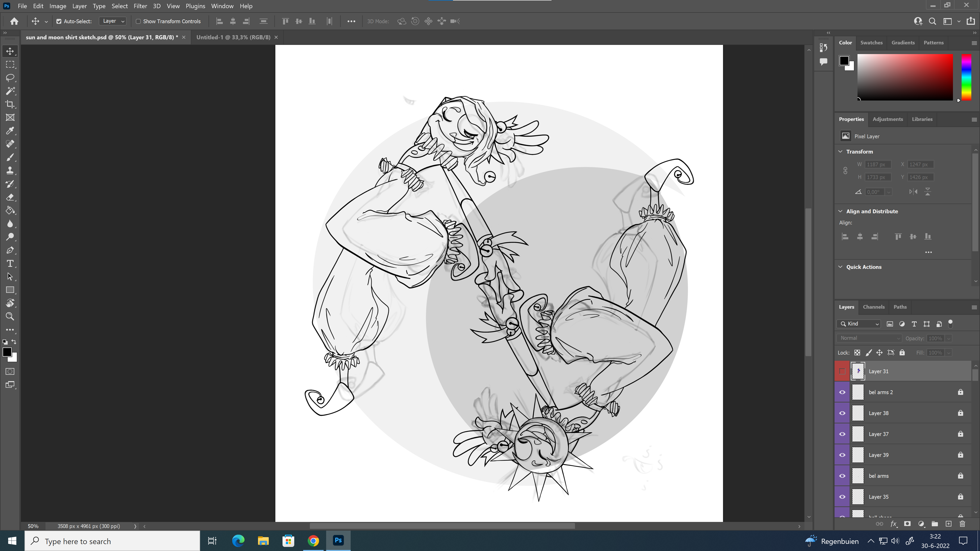Create a new layer from Layers panel
This screenshot has width=980, height=551.
click(948, 524)
